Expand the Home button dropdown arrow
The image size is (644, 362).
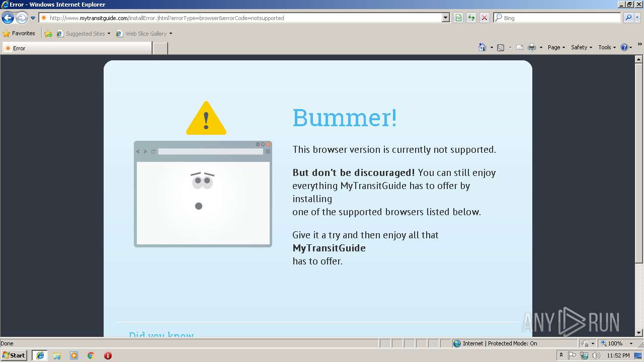(x=492, y=47)
